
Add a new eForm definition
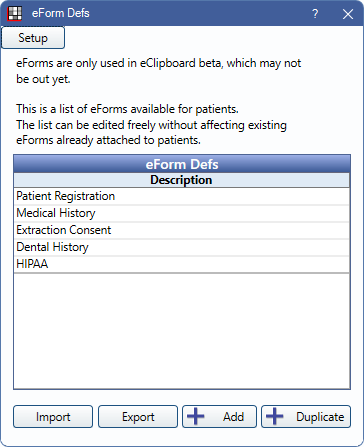[219, 417]
